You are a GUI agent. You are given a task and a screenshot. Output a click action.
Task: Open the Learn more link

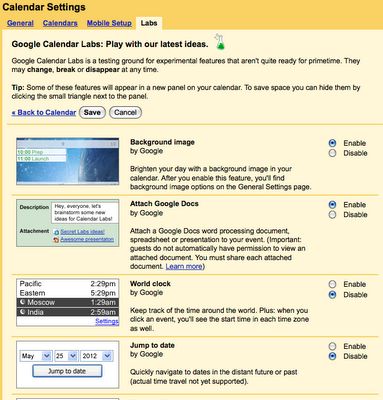coord(184,266)
